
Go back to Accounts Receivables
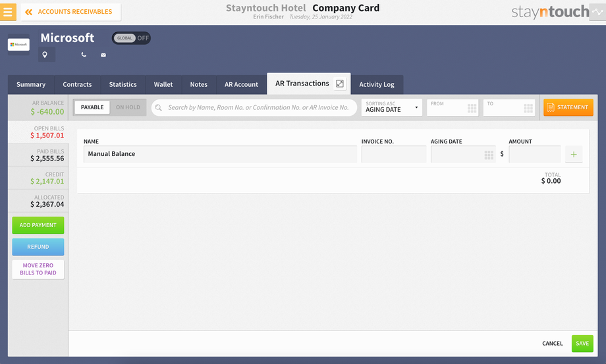pos(70,12)
